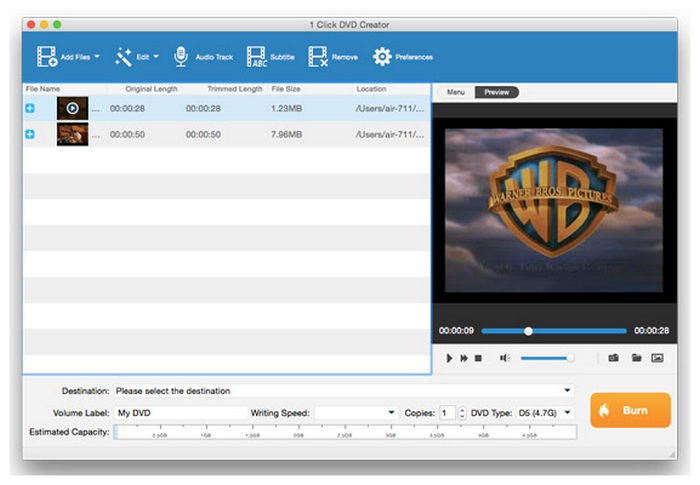Mute the preview with speaker icon
The height and width of the screenshot is (485, 700).
[504, 358]
